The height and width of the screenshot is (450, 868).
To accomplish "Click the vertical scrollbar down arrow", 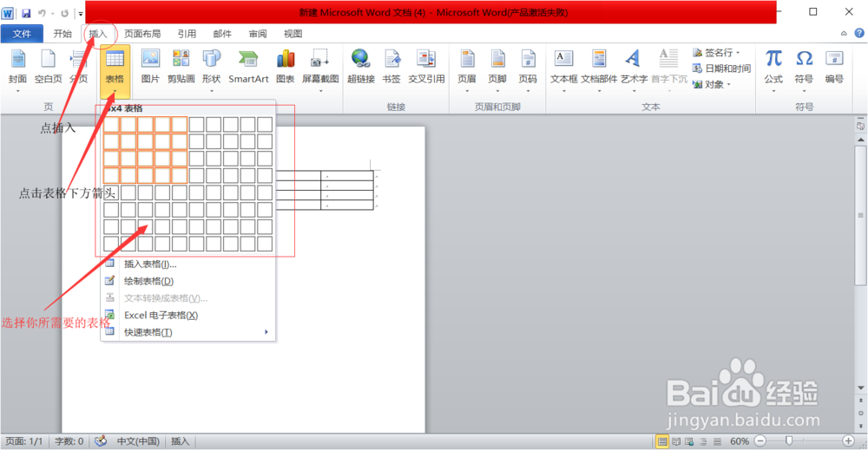I will pyautogui.click(x=861, y=388).
